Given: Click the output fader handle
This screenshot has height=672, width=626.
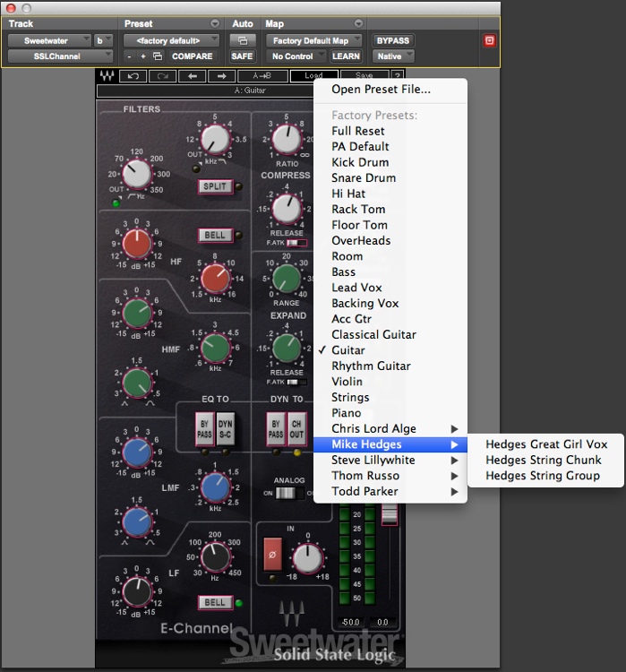Looking at the screenshot, I should pyautogui.click(x=390, y=513).
